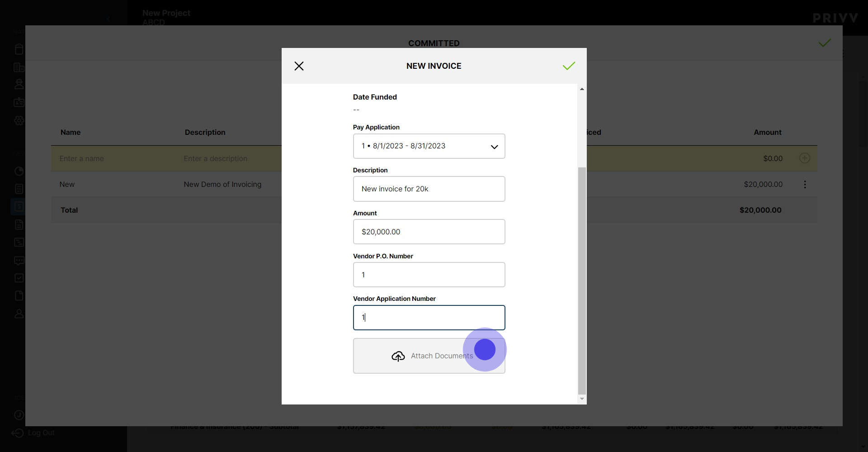Click the sidebar collapse chevron near New Project
Image resolution: width=868 pixels, height=452 pixels.
(x=108, y=19)
